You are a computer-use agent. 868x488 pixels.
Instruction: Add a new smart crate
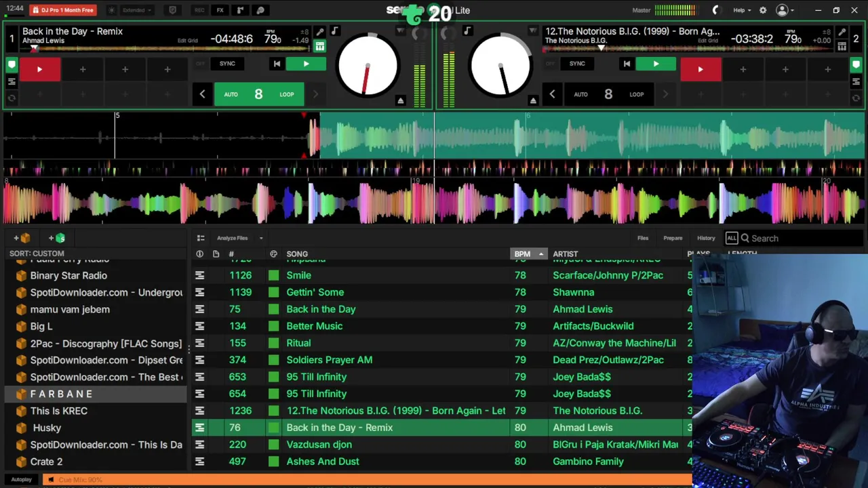tap(57, 238)
